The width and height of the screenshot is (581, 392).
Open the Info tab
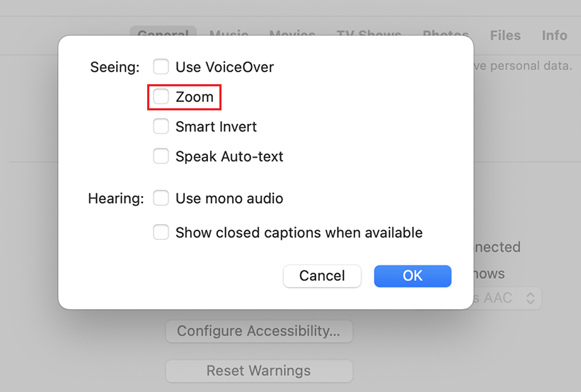(554, 35)
